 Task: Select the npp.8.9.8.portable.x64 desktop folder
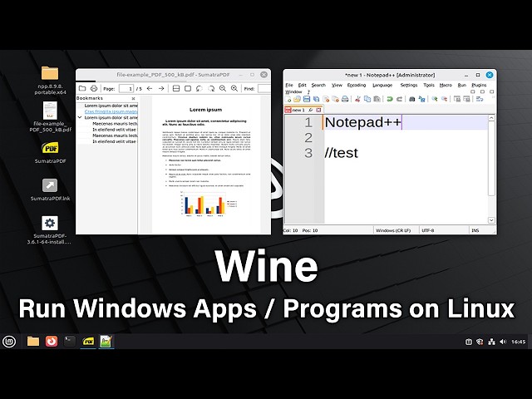click(x=50, y=80)
